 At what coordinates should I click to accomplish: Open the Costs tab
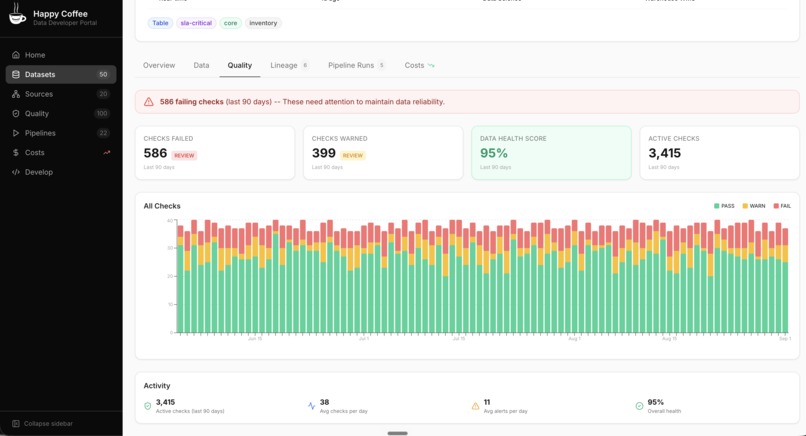[419, 65]
